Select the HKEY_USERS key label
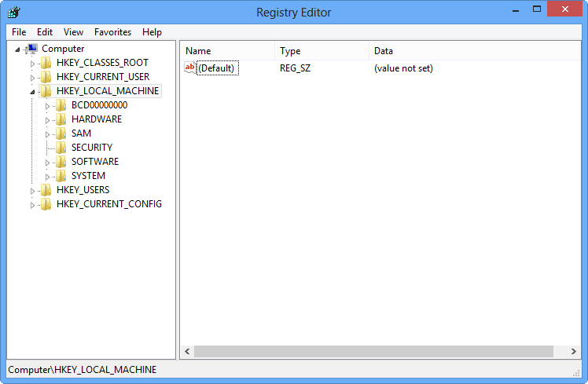The height and width of the screenshot is (384, 588). coord(83,190)
